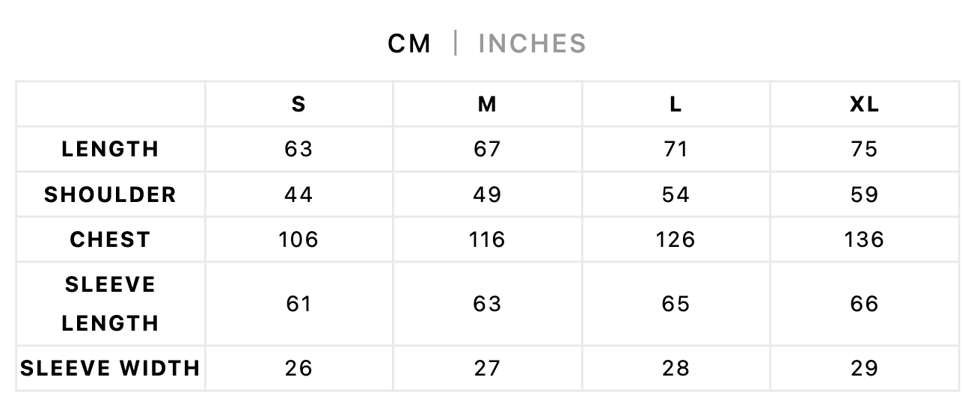Click the S size column header
This screenshot has height=404, width=980.
(298, 105)
